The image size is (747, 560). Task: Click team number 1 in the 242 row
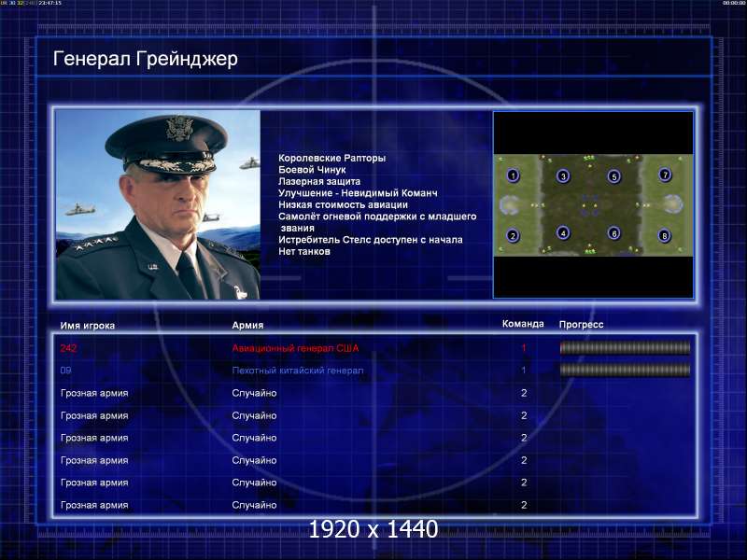[524, 348]
